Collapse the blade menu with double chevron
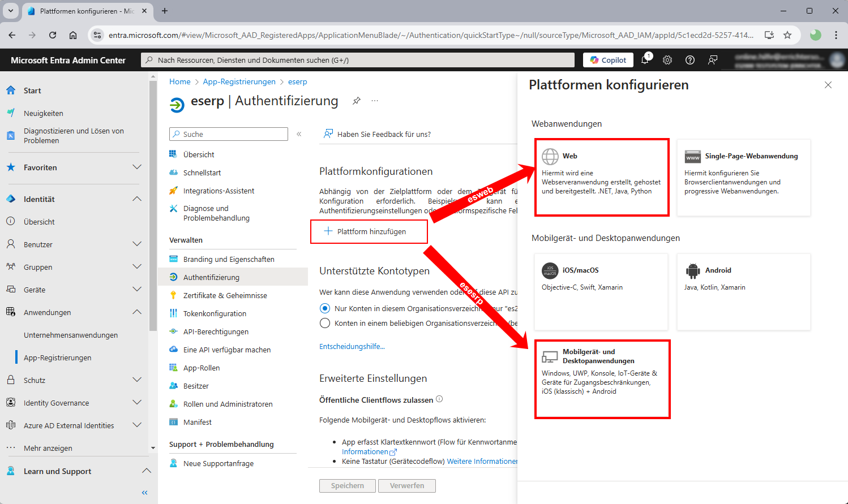The width and height of the screenshot is (848, 504). click(299, 134)
